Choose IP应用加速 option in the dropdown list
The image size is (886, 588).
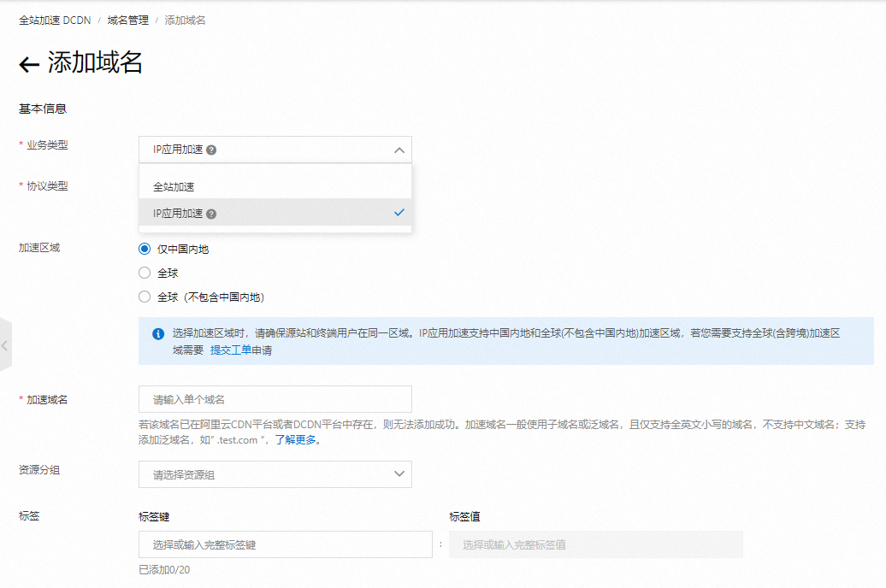click(275, 213)
